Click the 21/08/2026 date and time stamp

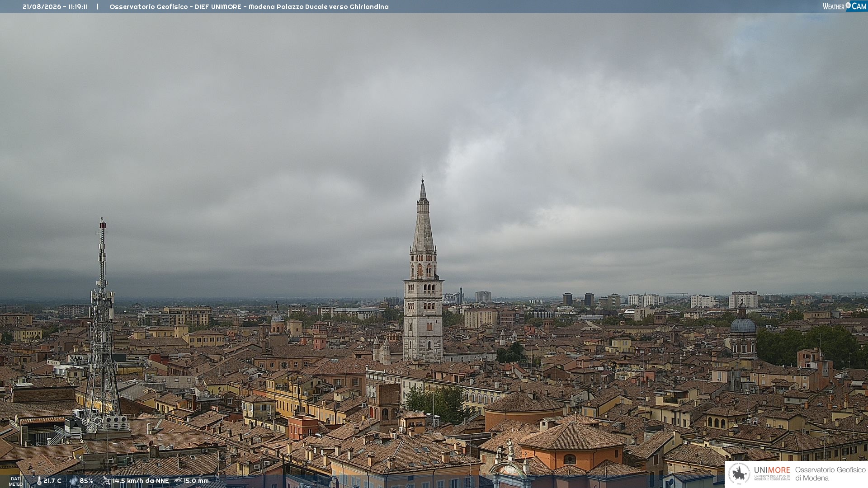55,7
